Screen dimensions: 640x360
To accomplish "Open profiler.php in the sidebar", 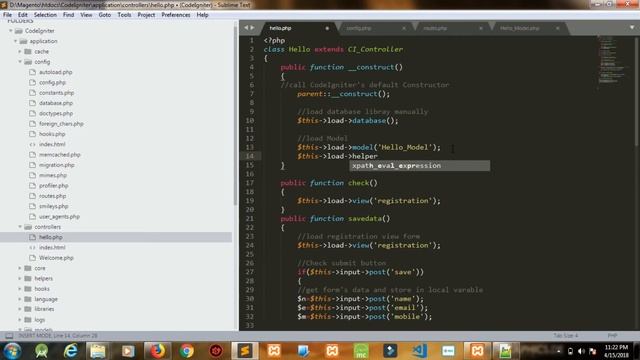I will pos(53,186).
